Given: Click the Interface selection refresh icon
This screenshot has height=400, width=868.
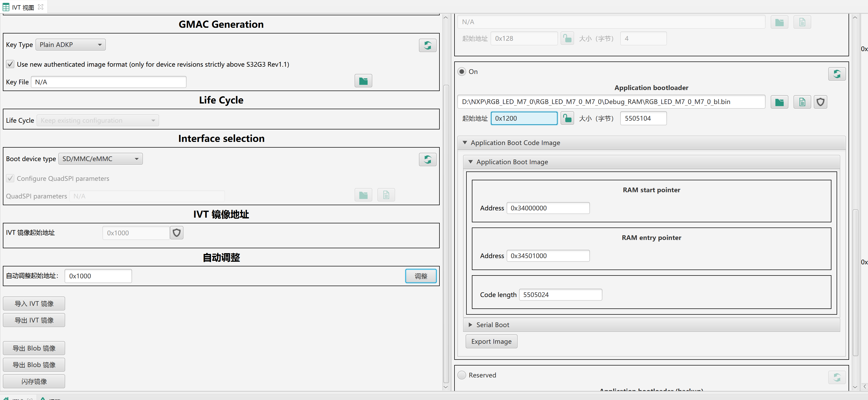Looking at the screenshot, I should 427,159.
